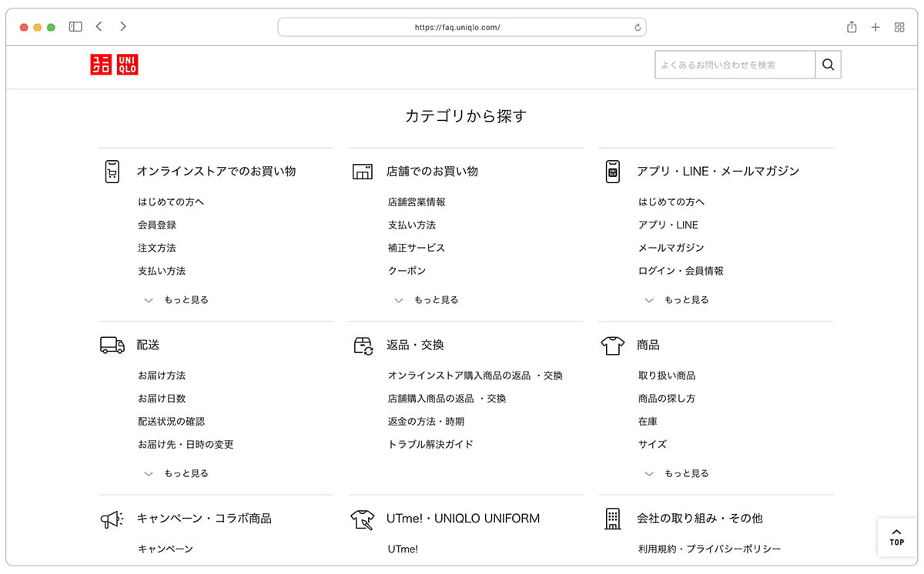This screenshot has width=924, height=574.
Task: Click the UNIQLO logo in the header
Action: [x=114, y=65]
